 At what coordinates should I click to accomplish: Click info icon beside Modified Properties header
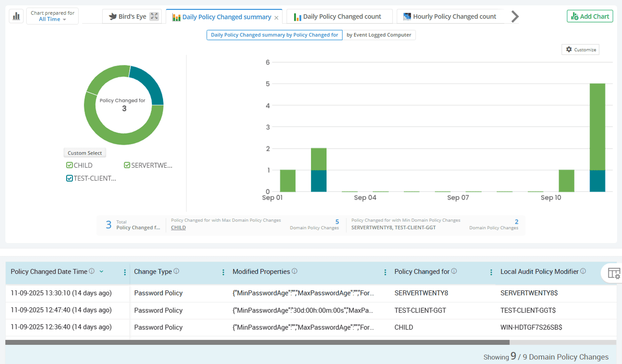[295, 271]
